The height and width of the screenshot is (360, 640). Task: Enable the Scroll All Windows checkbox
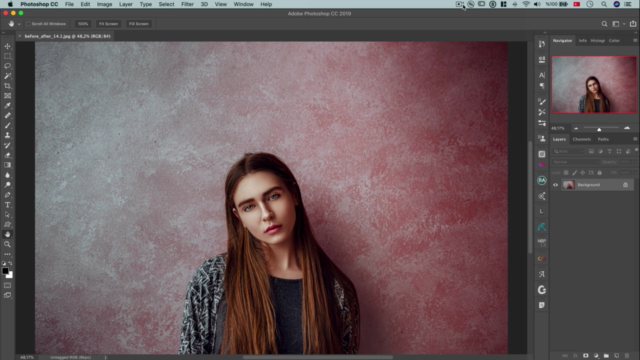29,24
